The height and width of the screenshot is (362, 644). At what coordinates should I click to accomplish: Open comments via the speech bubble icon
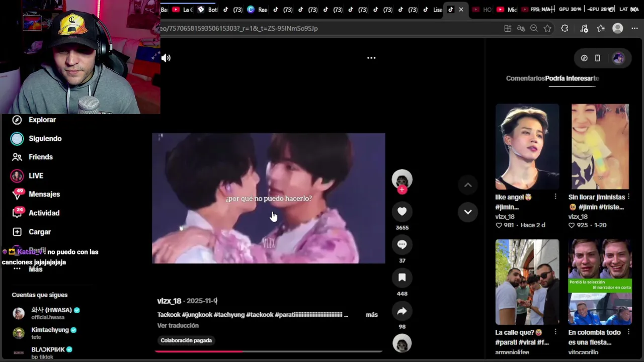(402, 244)
